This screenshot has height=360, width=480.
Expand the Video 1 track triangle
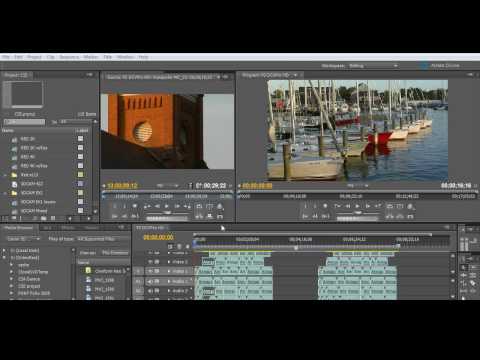[x=169, y=272]
